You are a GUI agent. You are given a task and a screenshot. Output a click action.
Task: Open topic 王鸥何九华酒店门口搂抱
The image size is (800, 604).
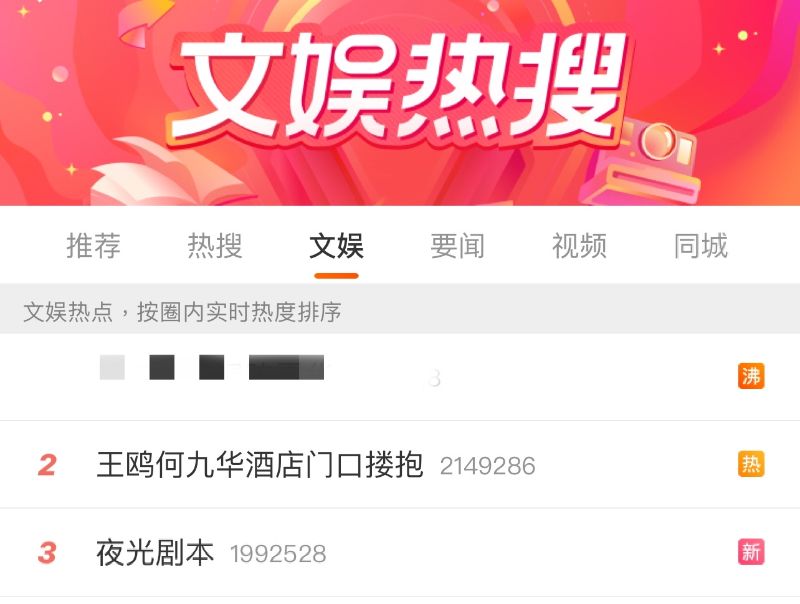tap(260, 465)
